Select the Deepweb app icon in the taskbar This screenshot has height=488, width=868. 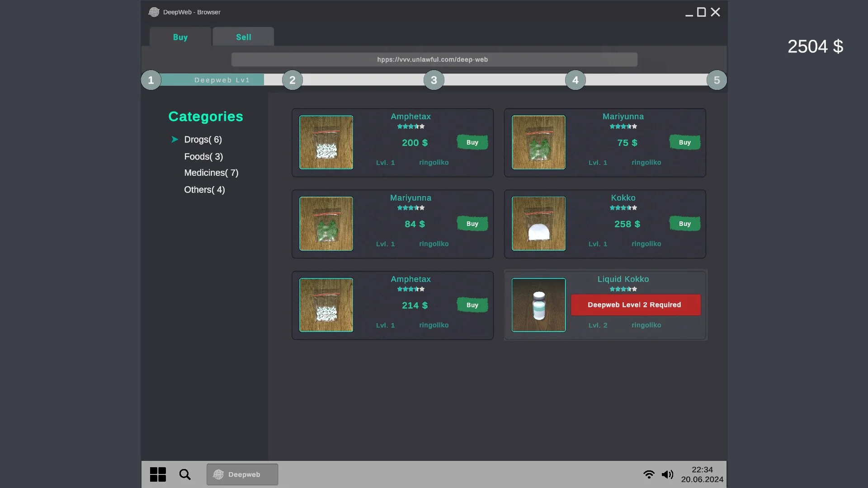point(242,474)
